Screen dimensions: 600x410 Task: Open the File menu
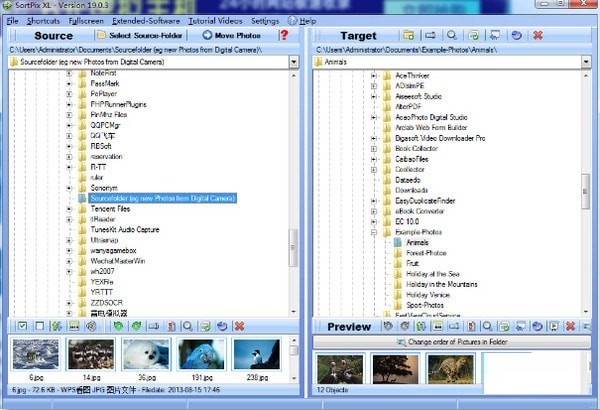pos(12,21)
